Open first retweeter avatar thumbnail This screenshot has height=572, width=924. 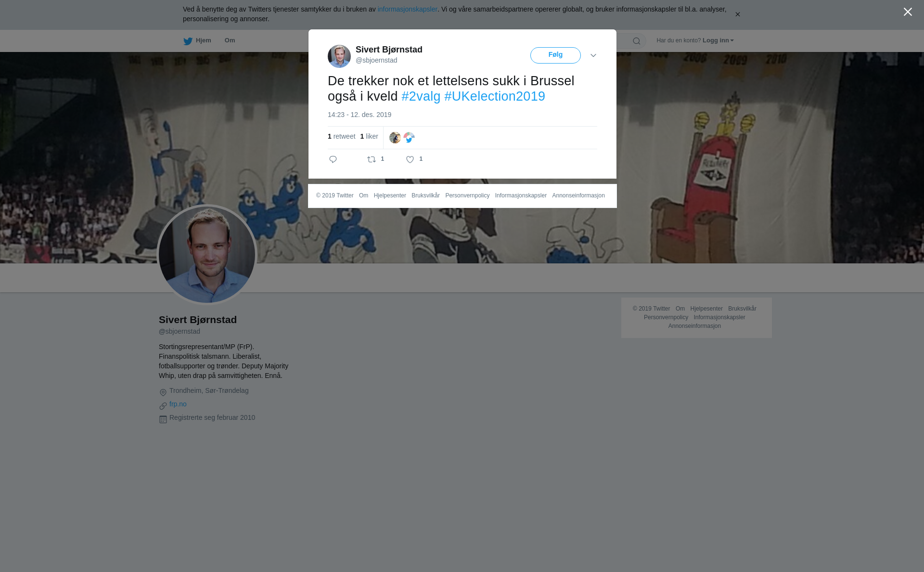tap(395, 138)
